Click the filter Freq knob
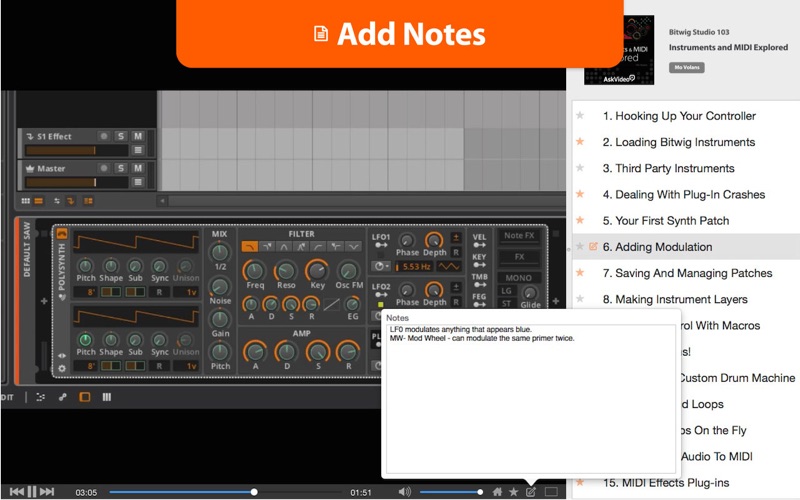 (x=254, y=270)
